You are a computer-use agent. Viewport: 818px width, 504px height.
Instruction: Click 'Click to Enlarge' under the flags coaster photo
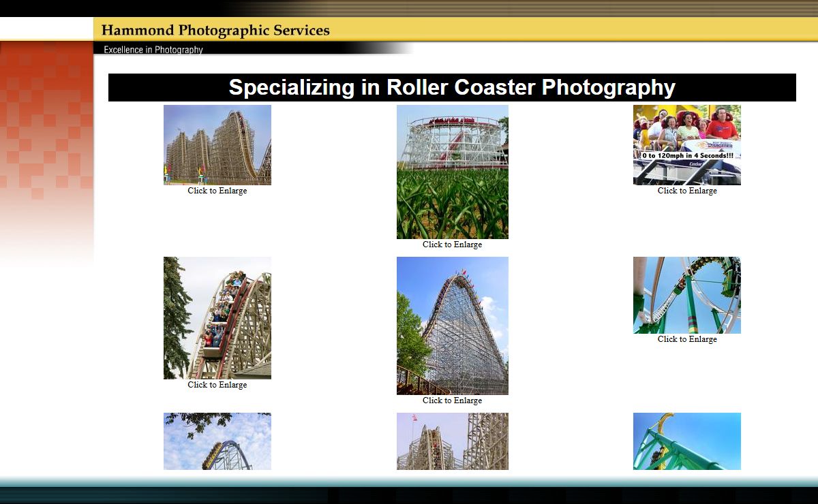coord(217,191)
